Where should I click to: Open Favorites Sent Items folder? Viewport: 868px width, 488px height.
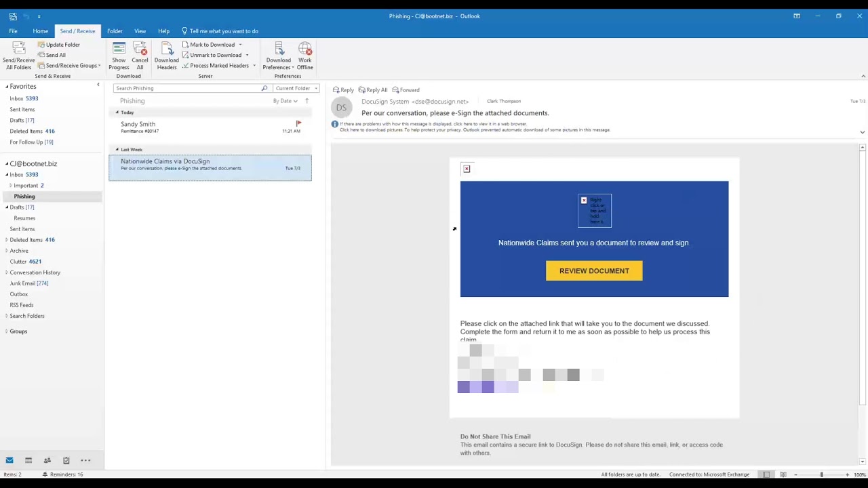[x=22, y=109]
